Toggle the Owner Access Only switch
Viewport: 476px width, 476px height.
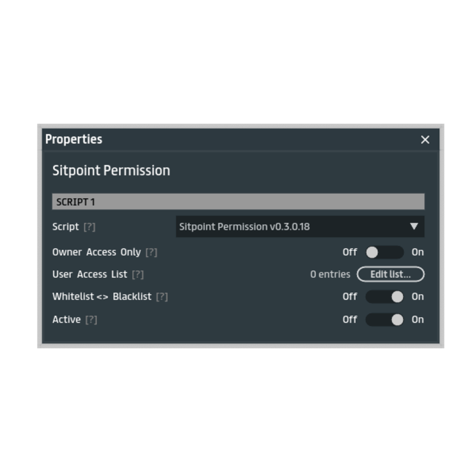point(384,252)
